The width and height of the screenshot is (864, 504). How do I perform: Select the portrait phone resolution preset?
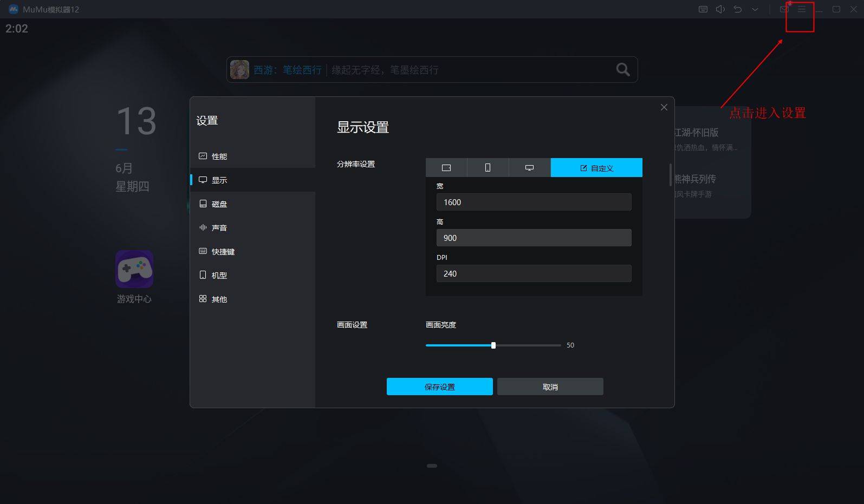coord(488,168)
